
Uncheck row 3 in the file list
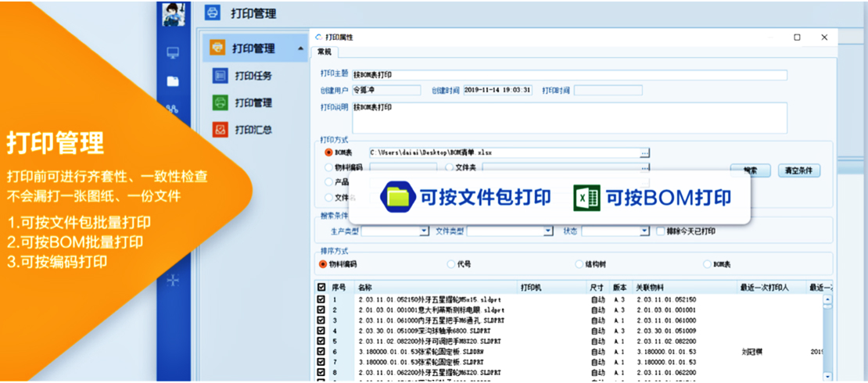321,320
